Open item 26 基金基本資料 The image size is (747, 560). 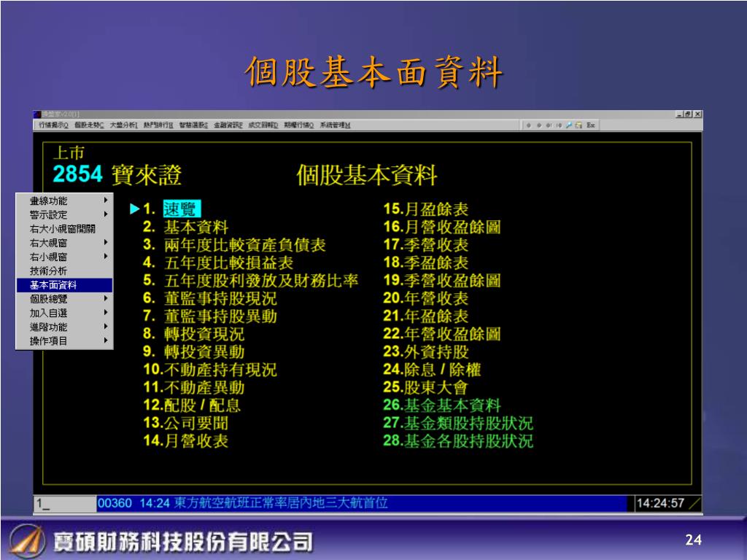[442, 405]
